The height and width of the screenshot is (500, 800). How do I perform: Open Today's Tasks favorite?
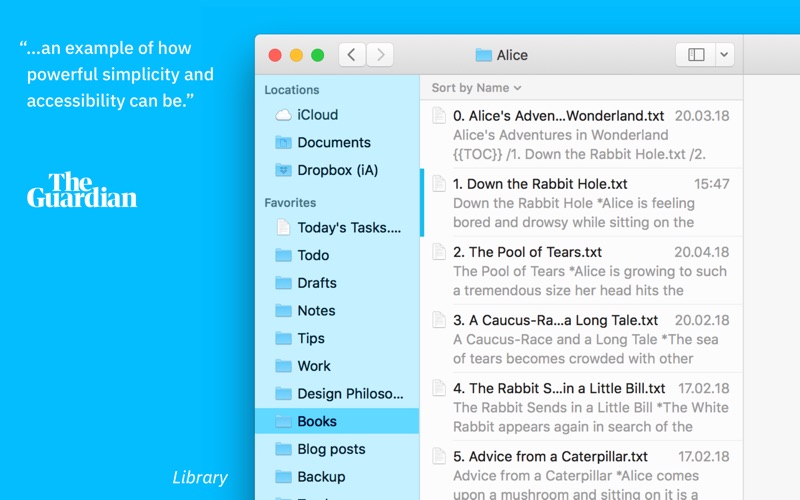point(349,228)
